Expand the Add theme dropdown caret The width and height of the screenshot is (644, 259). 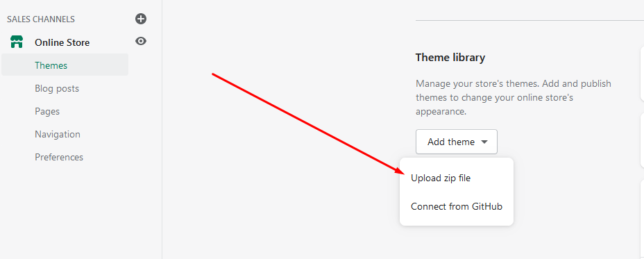point(484,142)
